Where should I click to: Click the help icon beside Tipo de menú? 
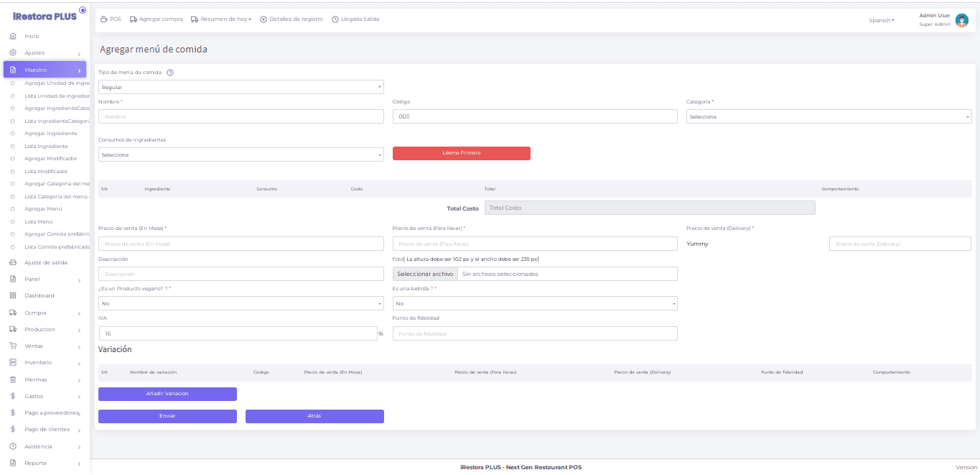170,73
